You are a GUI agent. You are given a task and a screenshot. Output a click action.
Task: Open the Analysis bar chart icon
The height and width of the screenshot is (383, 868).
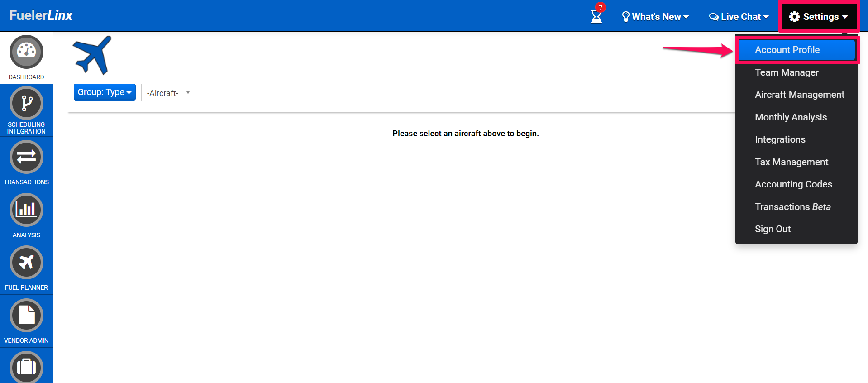point(26,210)
